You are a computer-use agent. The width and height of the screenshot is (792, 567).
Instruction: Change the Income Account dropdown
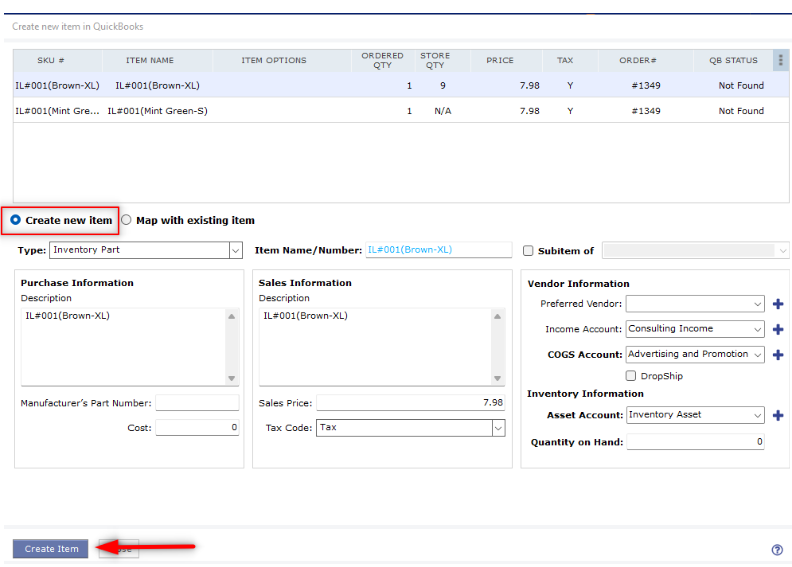[695, 329]
